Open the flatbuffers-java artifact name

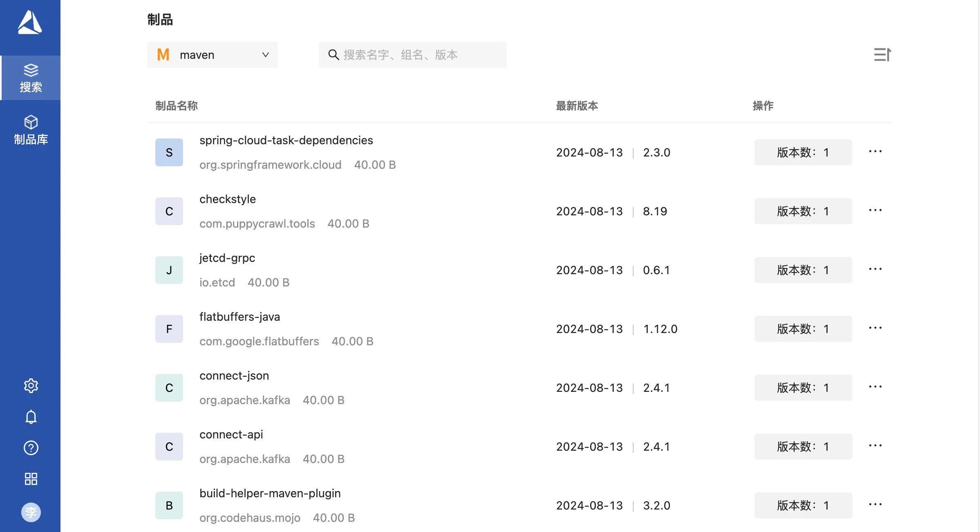click(239, 317)
